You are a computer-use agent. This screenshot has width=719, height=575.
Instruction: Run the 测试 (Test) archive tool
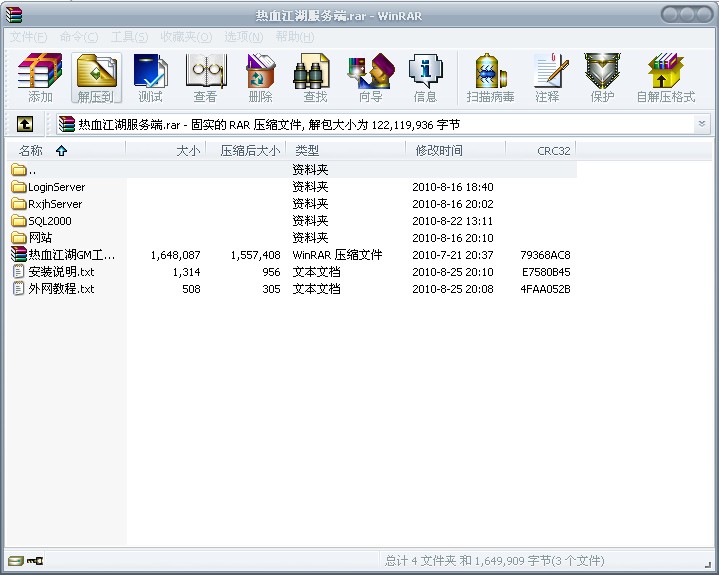pos(150,78)
